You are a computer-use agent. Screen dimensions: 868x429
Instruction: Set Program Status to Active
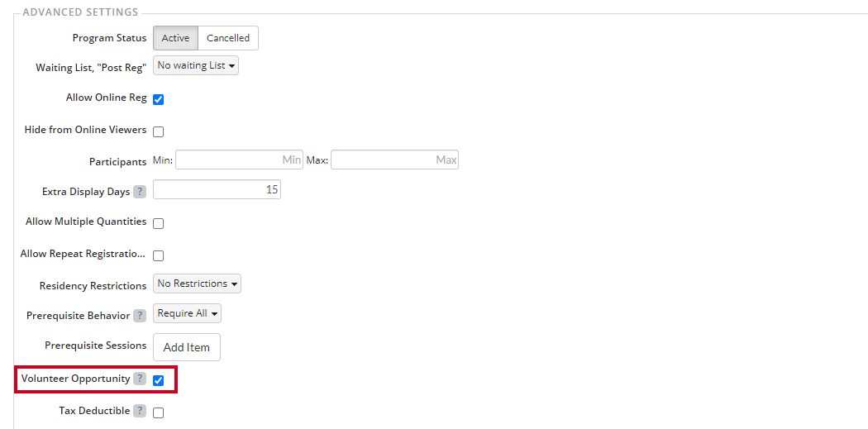click(175, 38)
